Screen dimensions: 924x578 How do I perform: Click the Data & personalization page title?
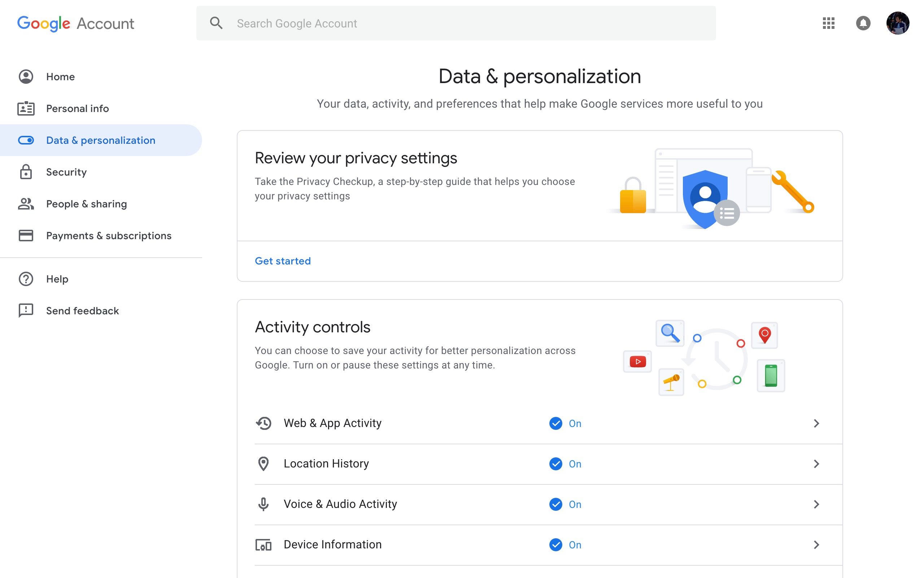540,76
